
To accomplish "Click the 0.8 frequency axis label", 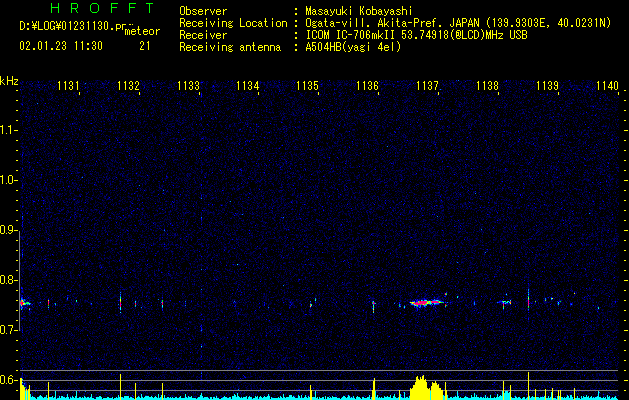I will tap(9, 280).
